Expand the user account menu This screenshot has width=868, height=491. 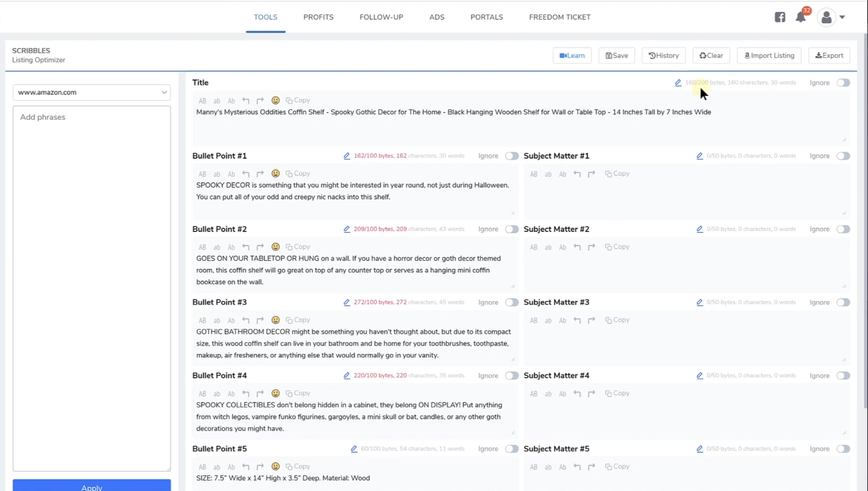[x=831, y=17]
